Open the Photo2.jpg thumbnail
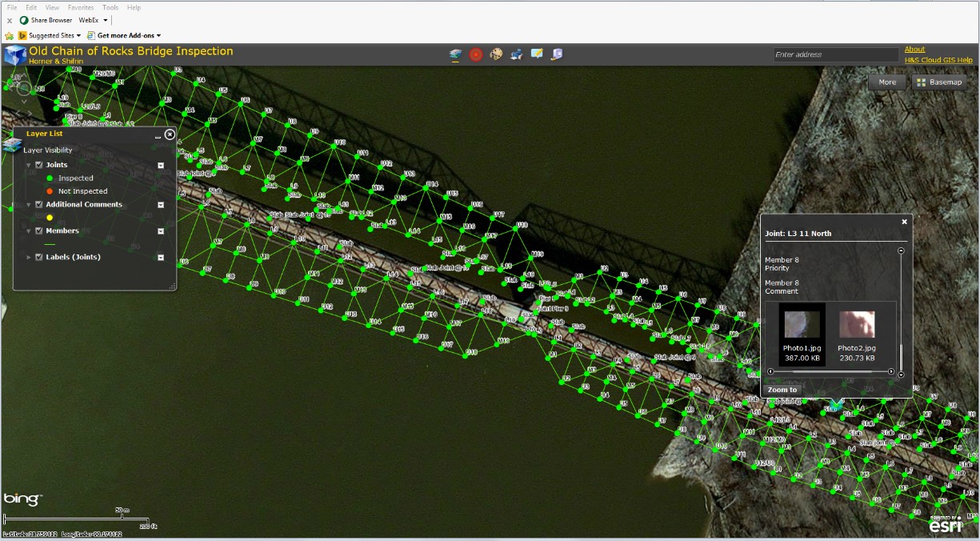The image size is (980, 541). [857, 325]
